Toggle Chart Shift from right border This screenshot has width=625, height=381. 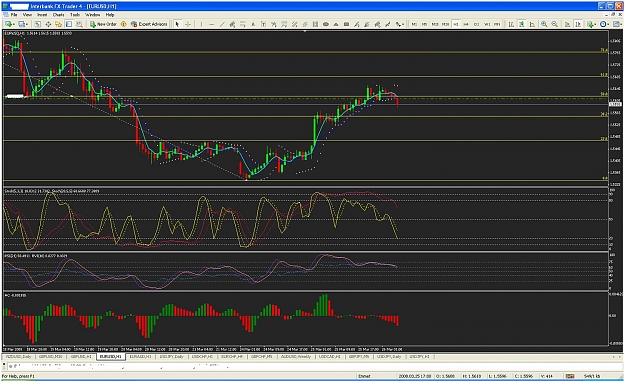click(578, 24)
